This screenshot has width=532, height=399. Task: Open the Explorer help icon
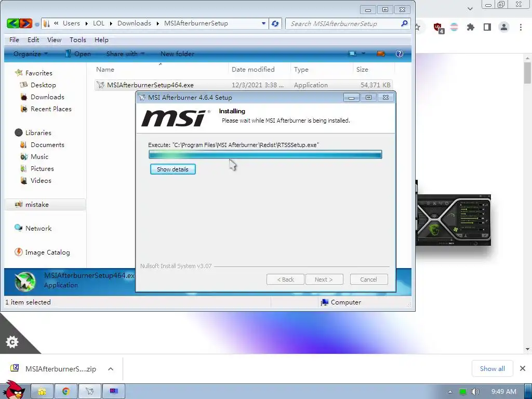pos(400,54)
